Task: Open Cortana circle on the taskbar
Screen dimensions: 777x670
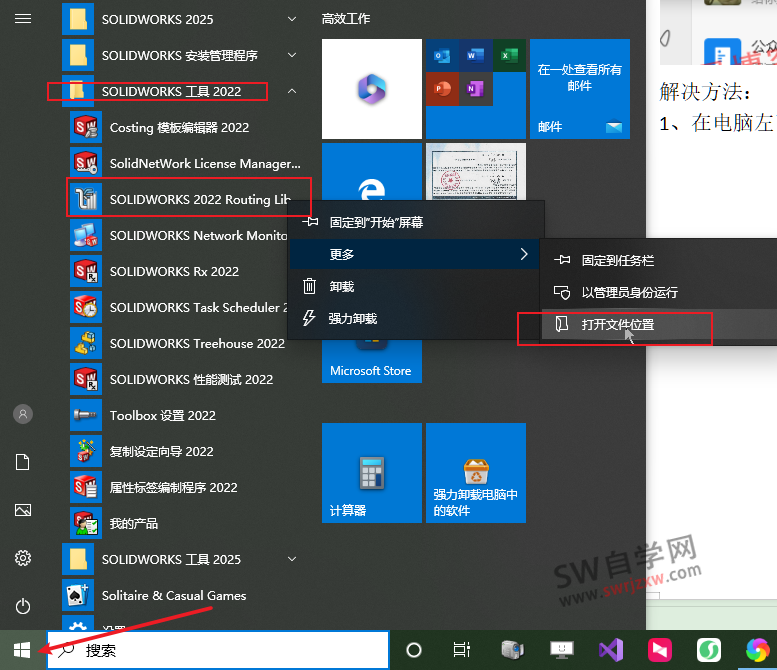Action: click(x=414, y=650)
